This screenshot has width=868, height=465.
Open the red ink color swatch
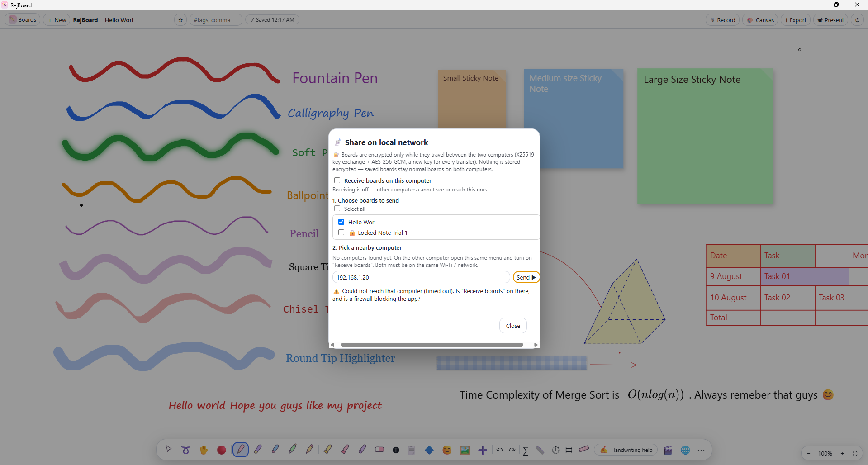[x=221, y=450]
